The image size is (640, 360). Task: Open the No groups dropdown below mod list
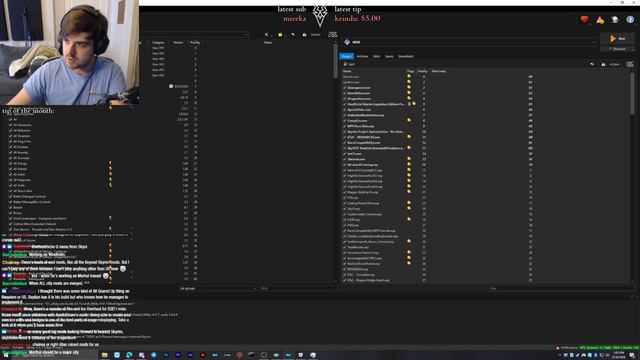[x=218, y=288]
